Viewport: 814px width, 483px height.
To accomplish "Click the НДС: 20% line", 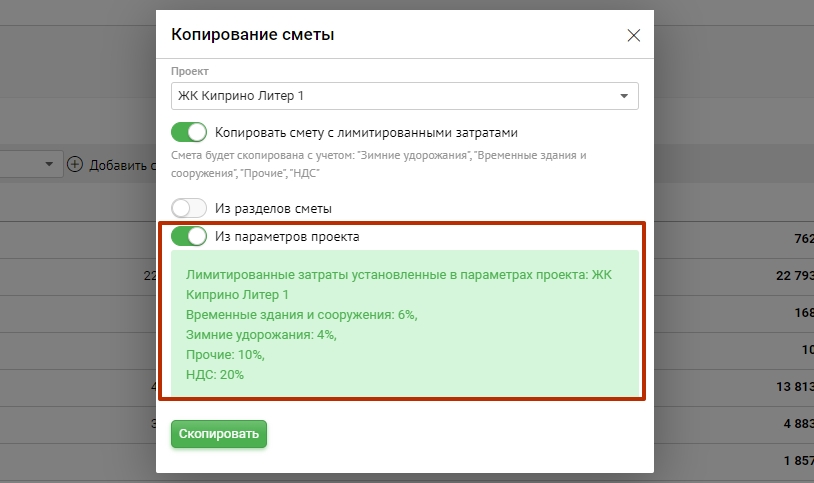I will click(x=215, y=375).
